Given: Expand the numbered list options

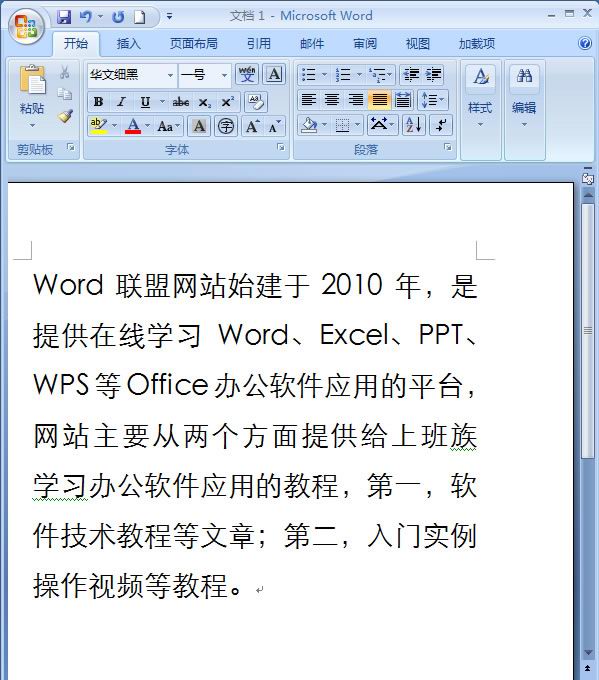Looking at the screenshot, I should 359,75.
